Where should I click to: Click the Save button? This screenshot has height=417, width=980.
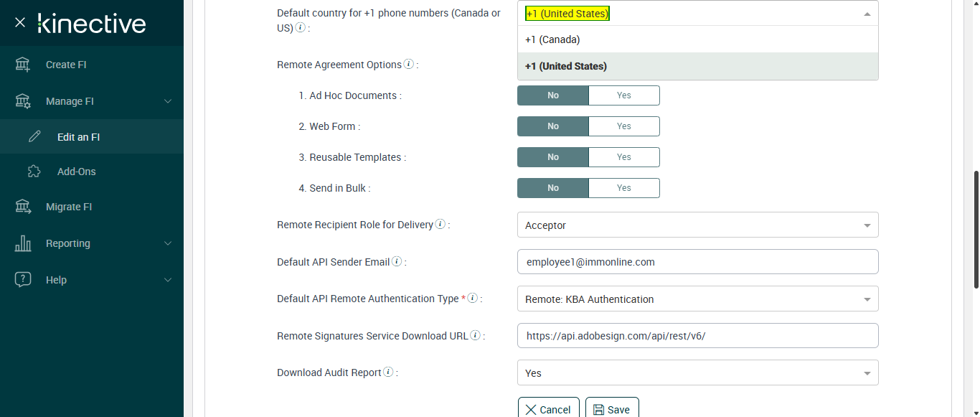pos(612,409)
